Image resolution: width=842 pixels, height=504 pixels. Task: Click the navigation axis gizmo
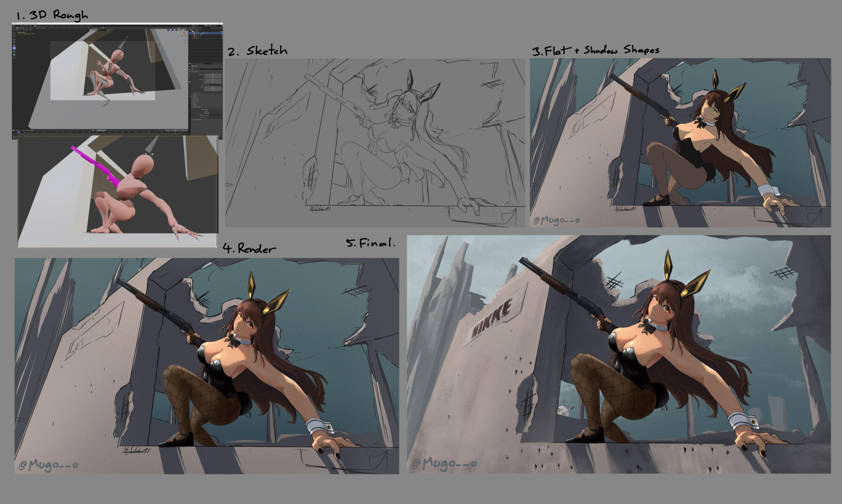184,35
